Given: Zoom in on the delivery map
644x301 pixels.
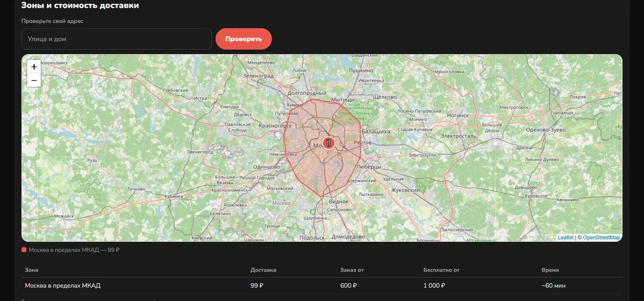Looking at the screenshot, I should point(34,67).
